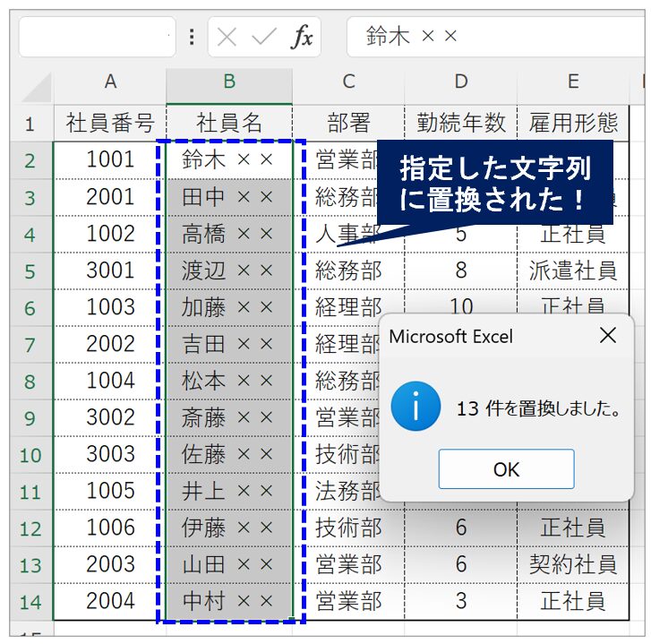This screenshot has width=651, height=644.
Task: Click the Insert Function fx icon
Action: click(302, 37)
